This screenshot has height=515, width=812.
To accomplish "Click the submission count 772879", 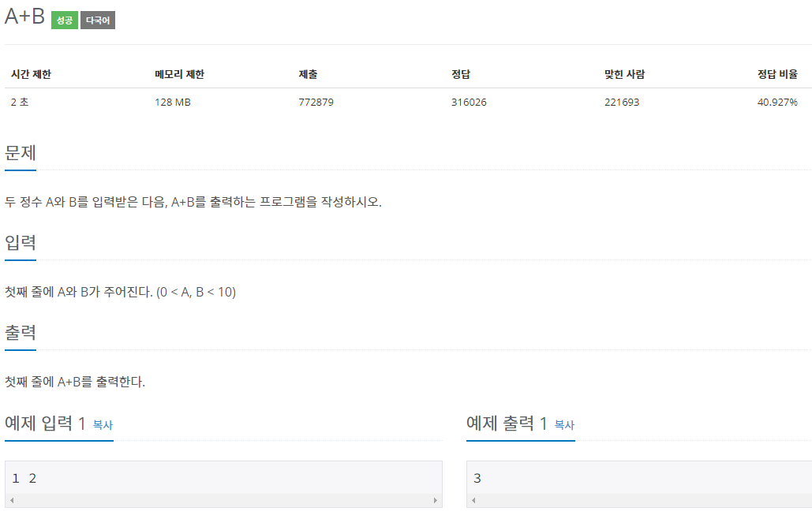I will (316, 102).
